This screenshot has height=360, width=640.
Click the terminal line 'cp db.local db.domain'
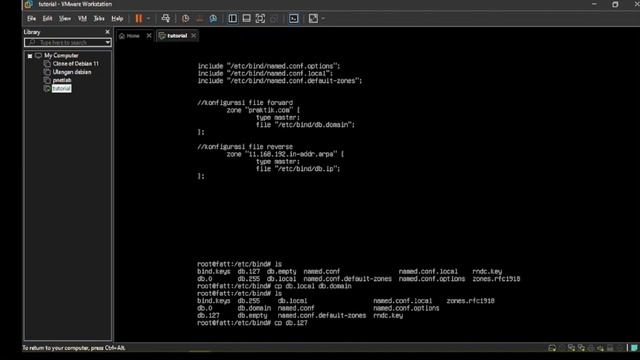coord(274,286)
